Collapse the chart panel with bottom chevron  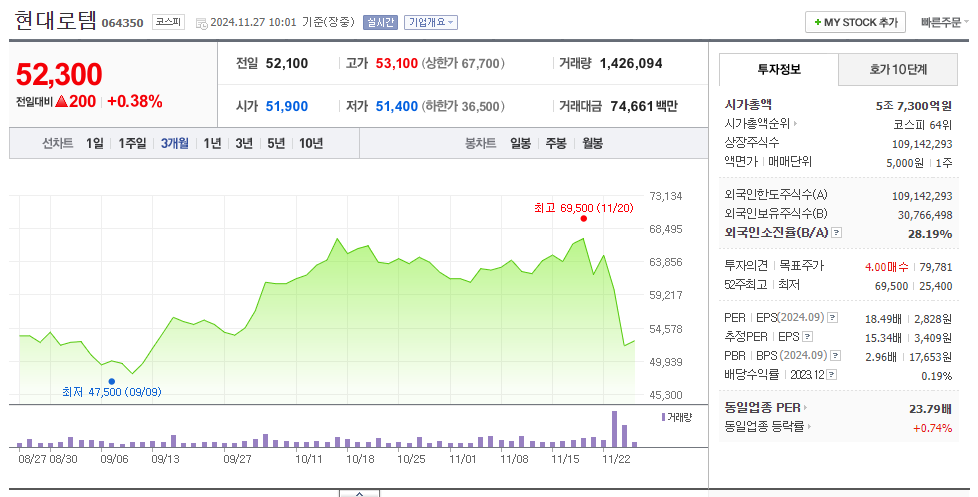(x=359, y=493)
